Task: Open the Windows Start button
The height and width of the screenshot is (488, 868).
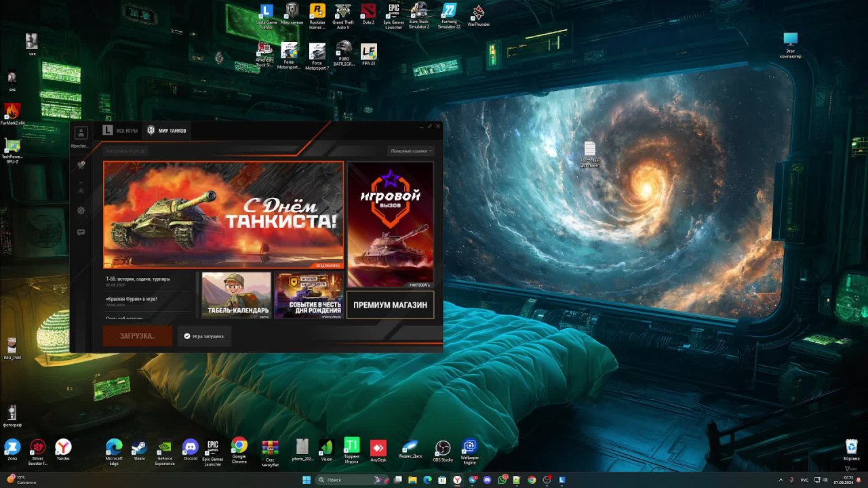Action: (x=306, y=480)
